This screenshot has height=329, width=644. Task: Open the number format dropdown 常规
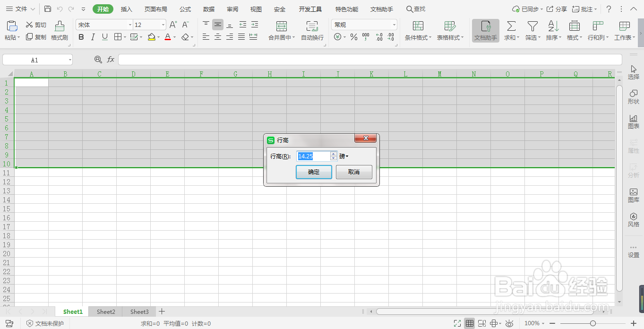click(x=394, y=25)
